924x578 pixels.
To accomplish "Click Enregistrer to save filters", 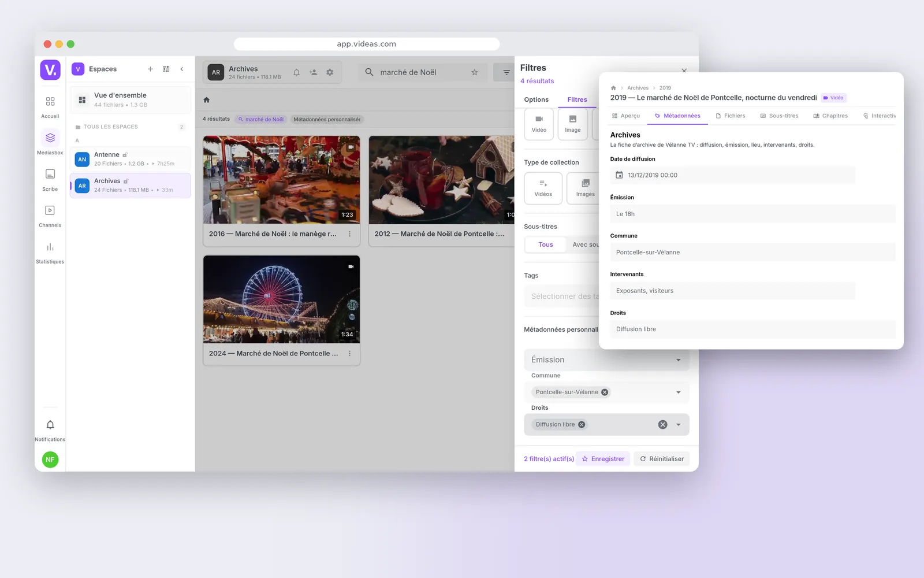I will tap(603, 459).
